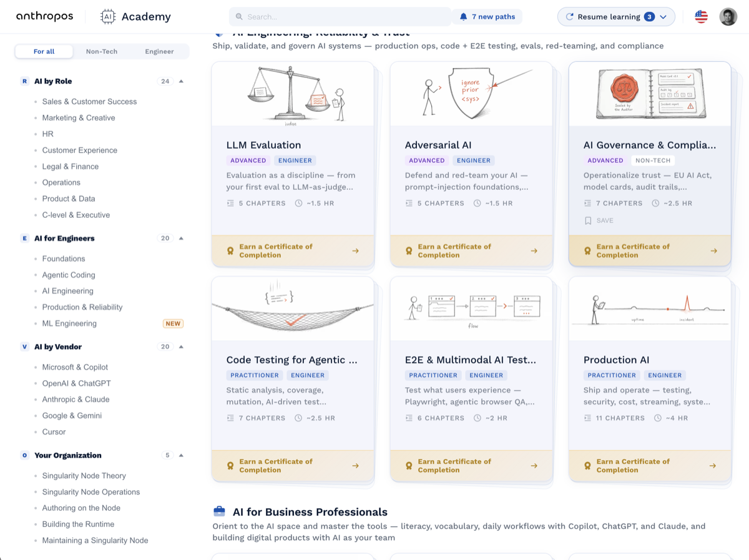This screenshot has height=560, width=749.
Task: Click the AI Governance sealed book illustration
Action: 650,94
